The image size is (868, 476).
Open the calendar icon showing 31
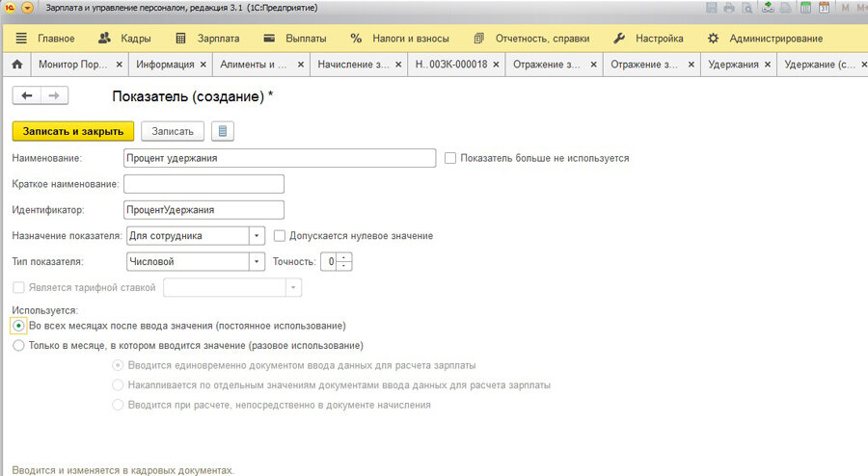pos(825,8)
